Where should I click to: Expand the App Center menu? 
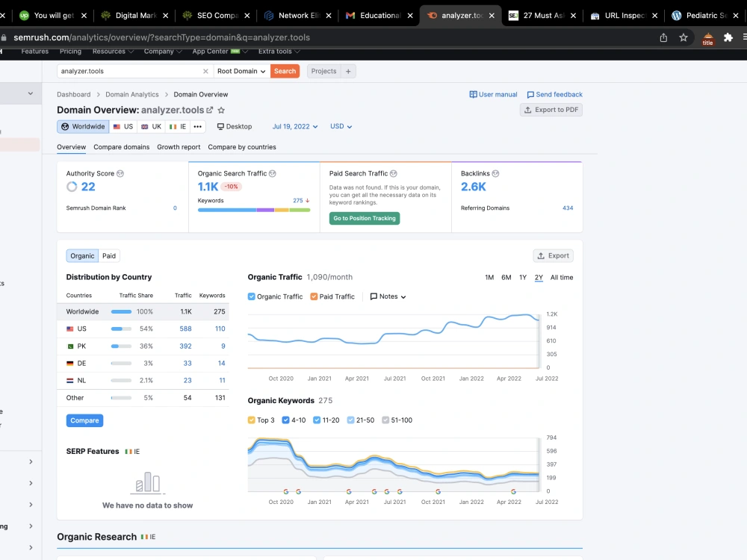[220, 52]
